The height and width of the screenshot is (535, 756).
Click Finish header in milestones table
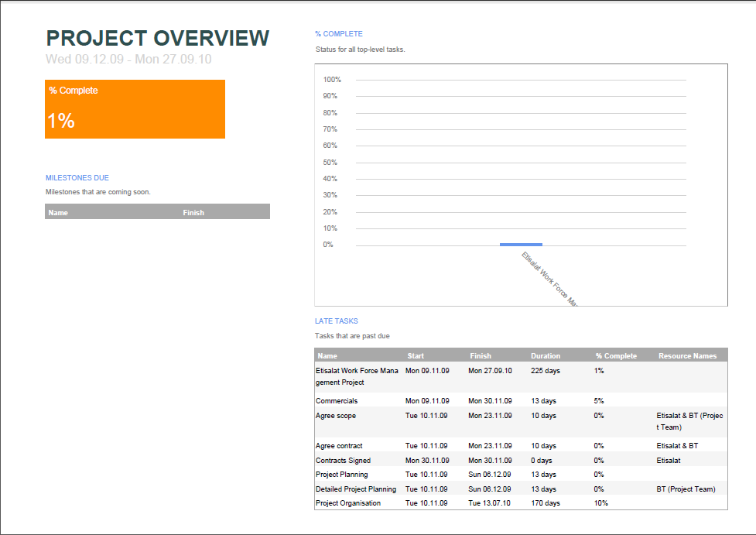(193, 213)
